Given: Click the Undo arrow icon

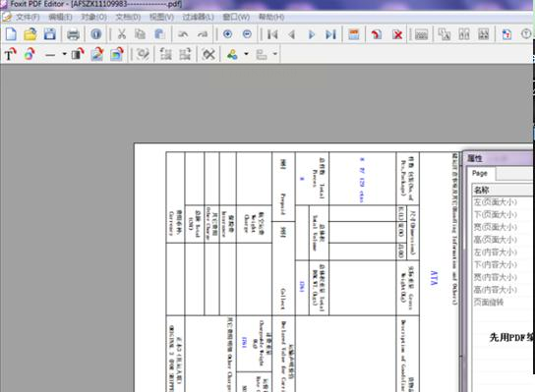Looking at the screenshot, I should 183,34.
